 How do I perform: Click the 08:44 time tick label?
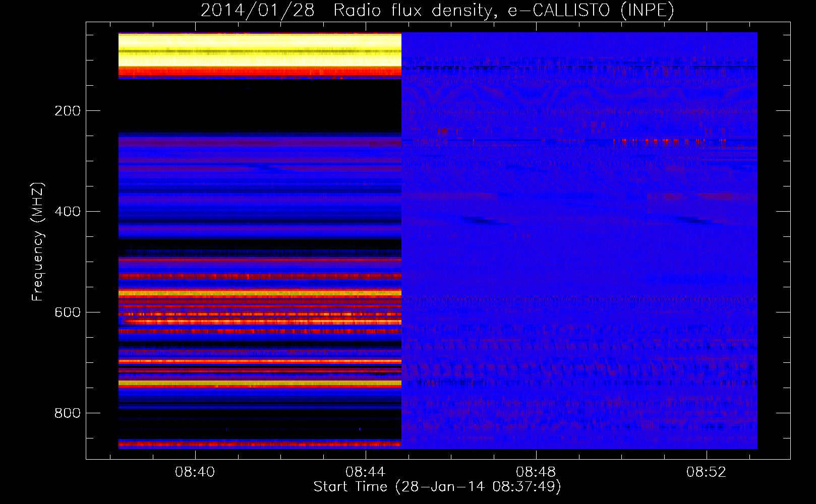tap(365, 472)
